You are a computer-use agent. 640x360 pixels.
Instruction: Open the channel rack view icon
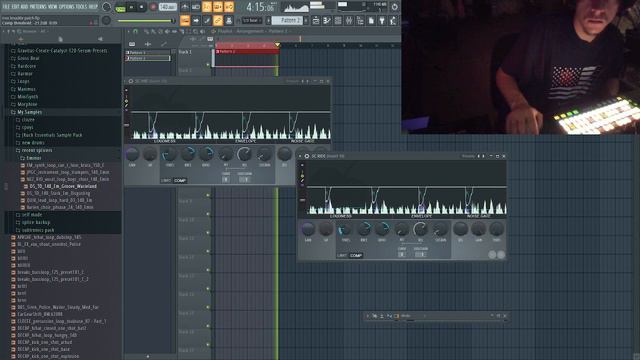(x=338, y=20)
